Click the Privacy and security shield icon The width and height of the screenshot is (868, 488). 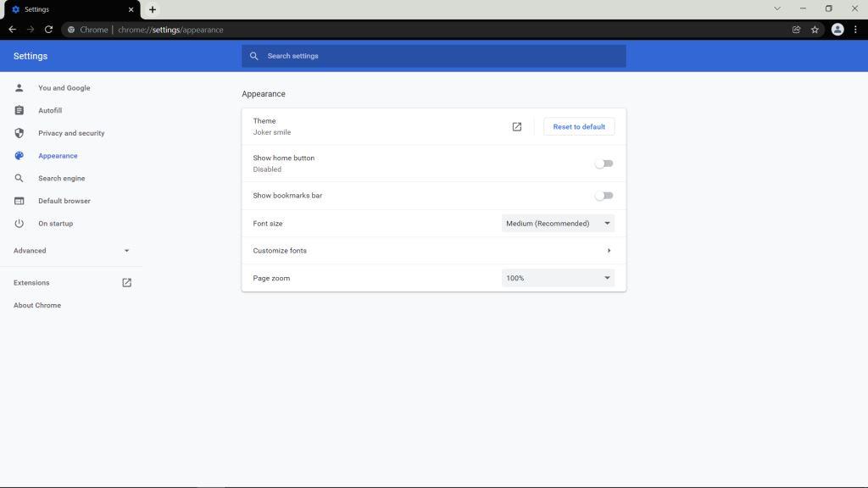(19, 133)
